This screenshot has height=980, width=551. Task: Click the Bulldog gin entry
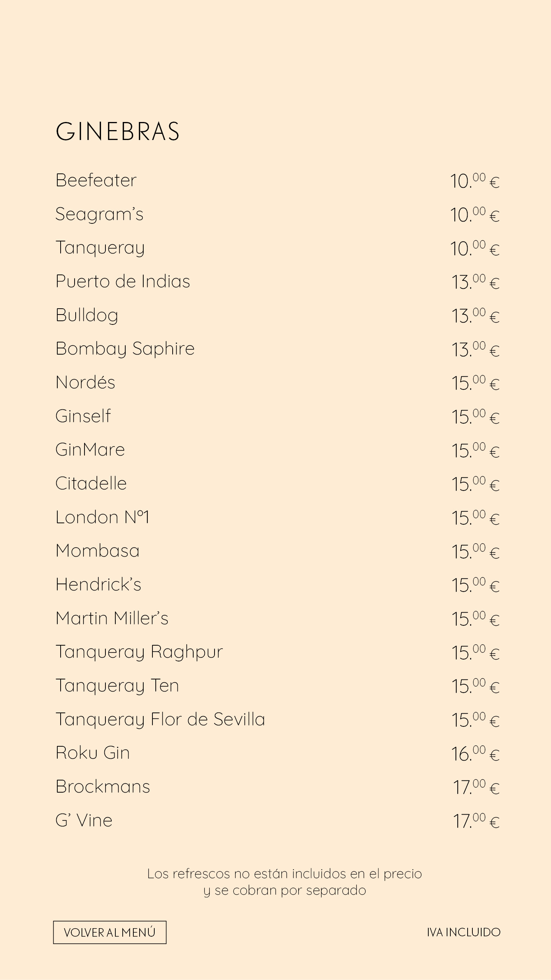click(87, 315)
